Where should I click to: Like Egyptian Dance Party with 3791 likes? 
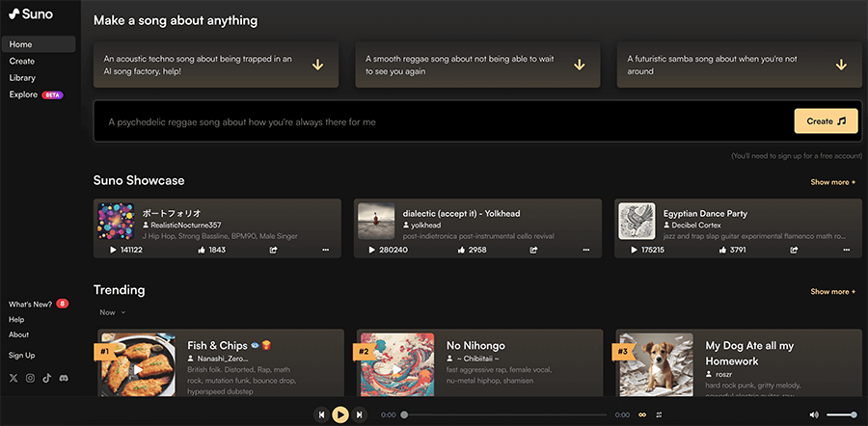[732, 250]
